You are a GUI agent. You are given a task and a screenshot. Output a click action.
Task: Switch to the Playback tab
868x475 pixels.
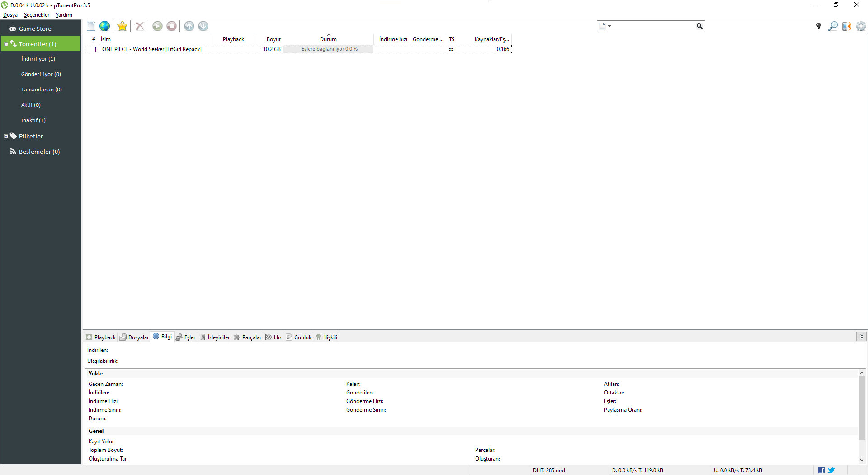pyautogui.click(x=101, y=337)
